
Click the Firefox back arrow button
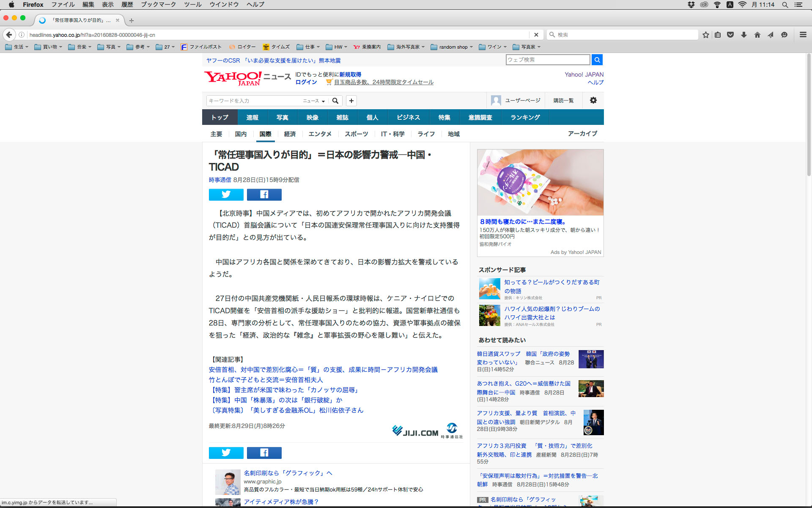click(9, 35)
